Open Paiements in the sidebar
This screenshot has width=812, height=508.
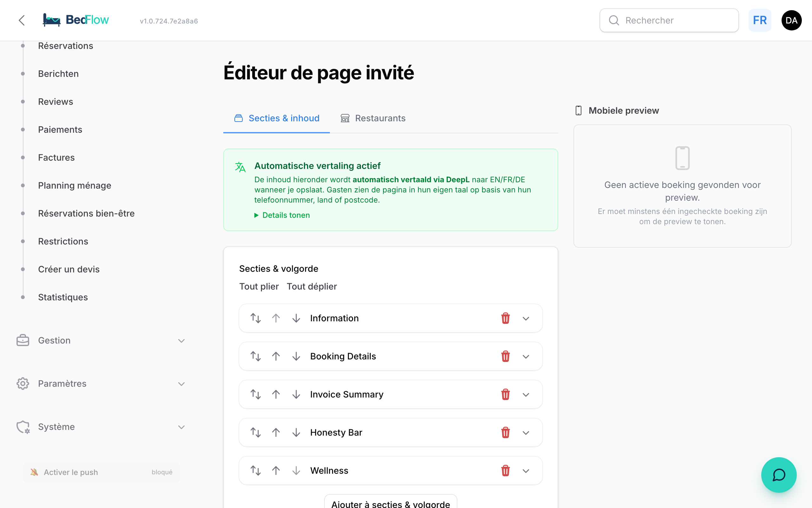point(60,129)
